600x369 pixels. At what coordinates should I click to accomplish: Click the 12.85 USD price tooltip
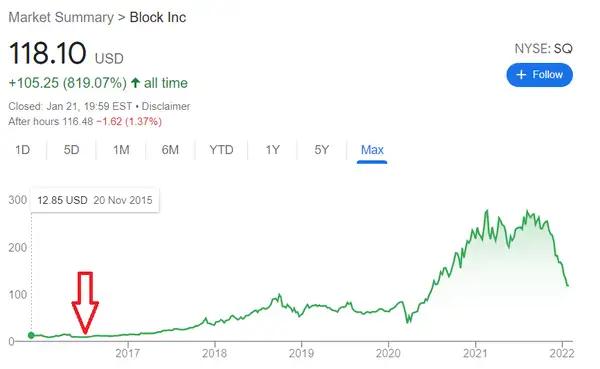click(x=95, y=200)
